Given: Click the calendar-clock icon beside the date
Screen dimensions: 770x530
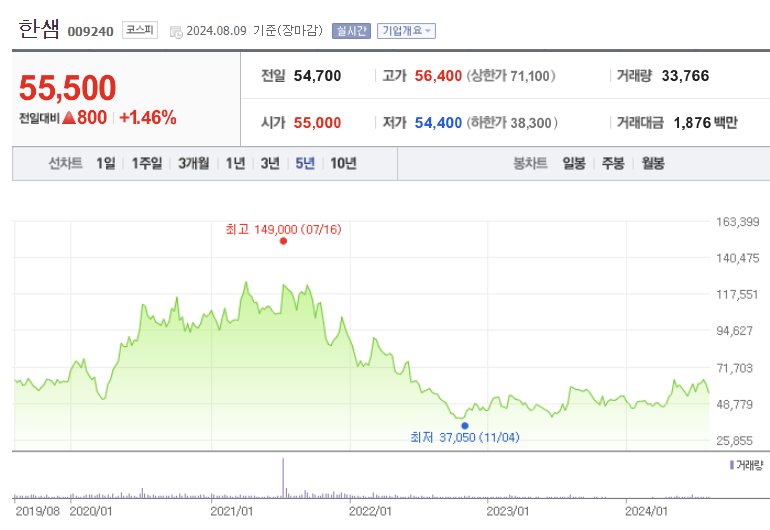Looking at the screenshot, I should tap(176, 32).
